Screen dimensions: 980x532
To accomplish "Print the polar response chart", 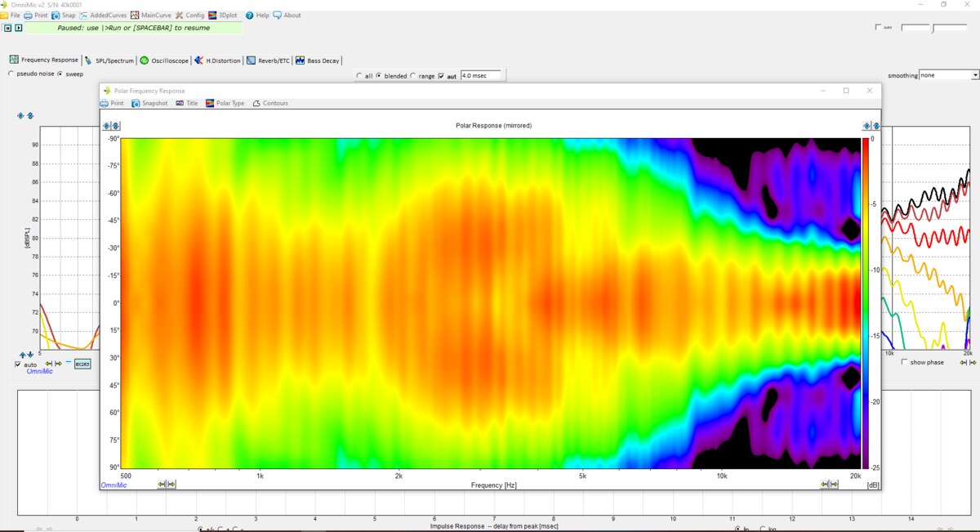I will [x=112, y=103].
